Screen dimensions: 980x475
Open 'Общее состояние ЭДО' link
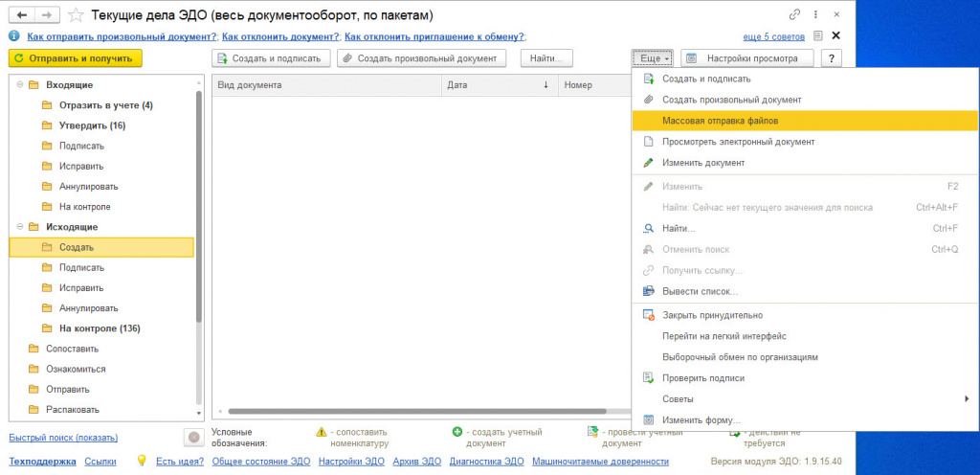click(x=260, y=462)
